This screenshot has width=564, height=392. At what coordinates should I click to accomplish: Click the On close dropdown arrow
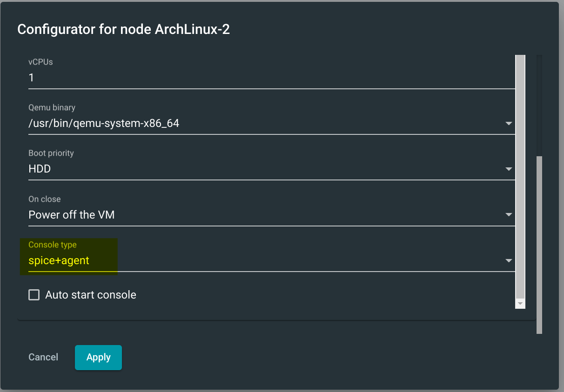pyautogui.click(x=509, y=214)
